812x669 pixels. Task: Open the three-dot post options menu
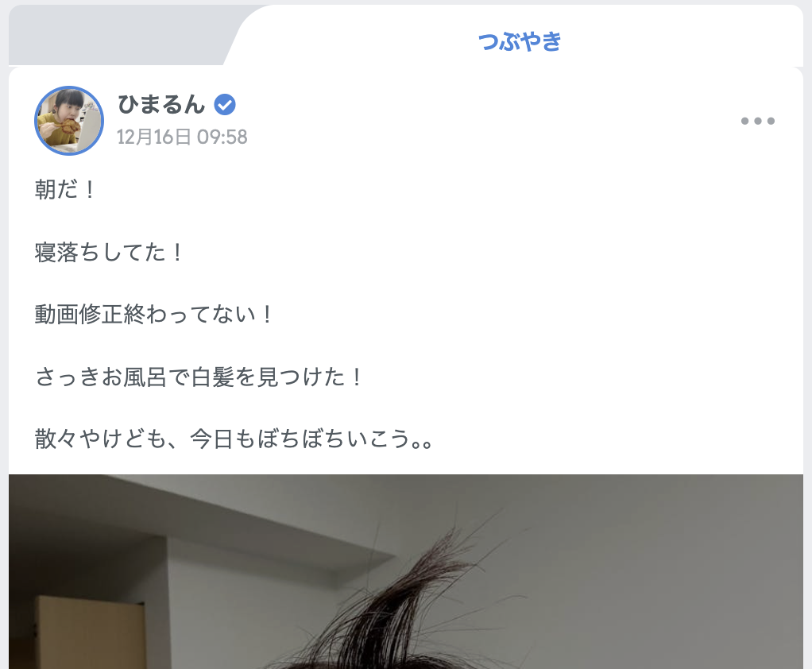(x=758, y=121)
